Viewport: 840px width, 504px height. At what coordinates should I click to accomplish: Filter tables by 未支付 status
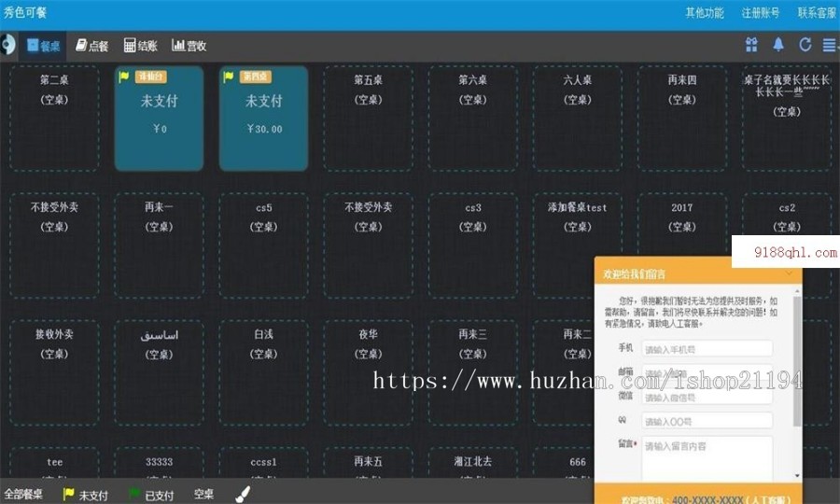86,495
